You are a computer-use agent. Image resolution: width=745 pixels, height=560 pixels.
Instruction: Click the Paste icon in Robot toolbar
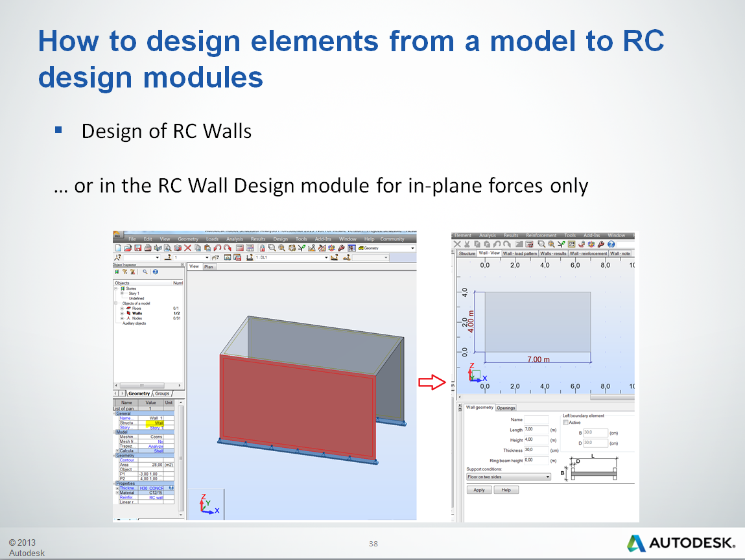tap(207, 248)
